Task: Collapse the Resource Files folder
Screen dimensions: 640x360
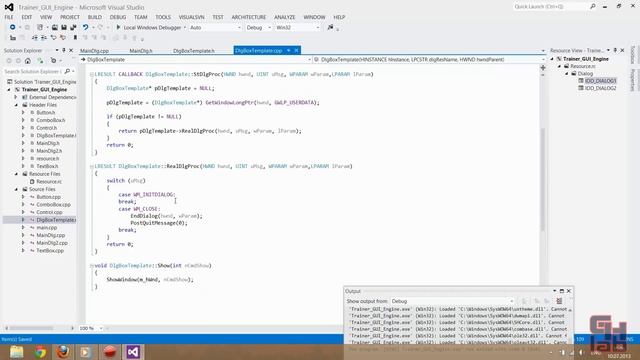Action: [x=16, y=174]
